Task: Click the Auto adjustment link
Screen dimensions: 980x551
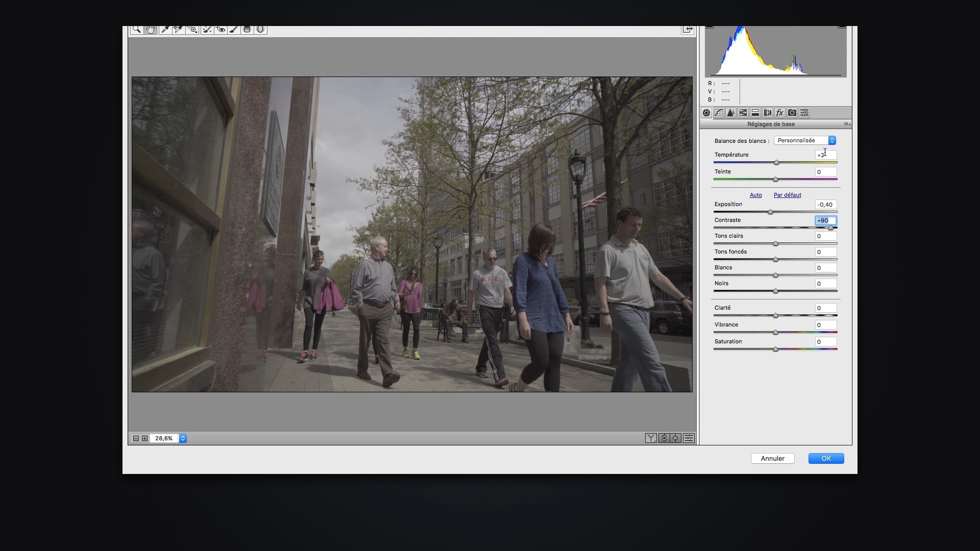Action: 756,195
